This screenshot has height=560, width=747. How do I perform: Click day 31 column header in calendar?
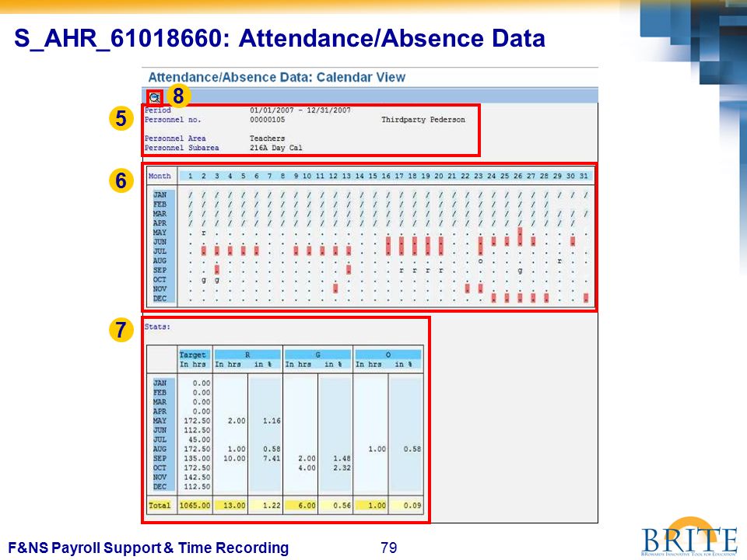(x=584, y=176)
